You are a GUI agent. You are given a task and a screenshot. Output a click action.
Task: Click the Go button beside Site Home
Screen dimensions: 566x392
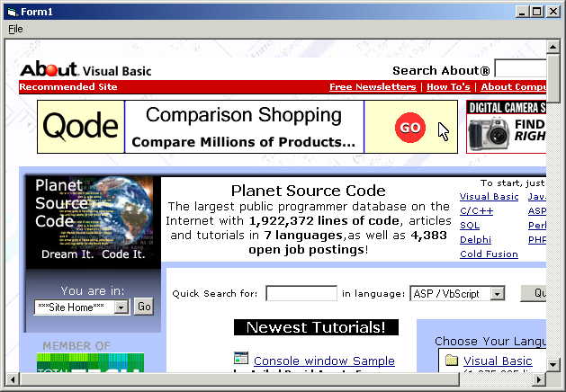(144, 307)
